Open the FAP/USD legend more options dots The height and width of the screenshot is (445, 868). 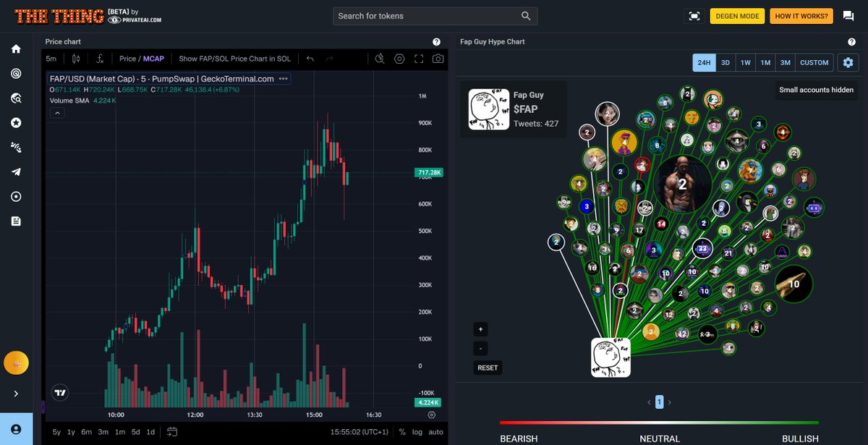pyautogui.click(x=284, y=79)
